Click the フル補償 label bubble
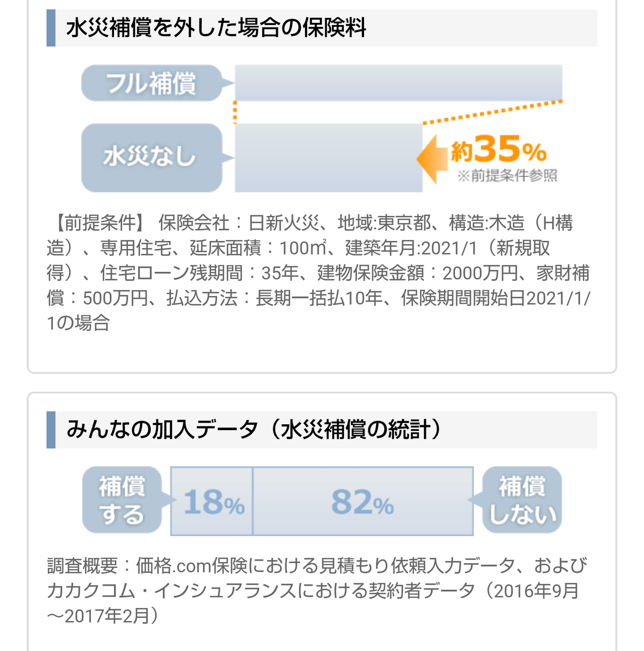 pos(151,83)
